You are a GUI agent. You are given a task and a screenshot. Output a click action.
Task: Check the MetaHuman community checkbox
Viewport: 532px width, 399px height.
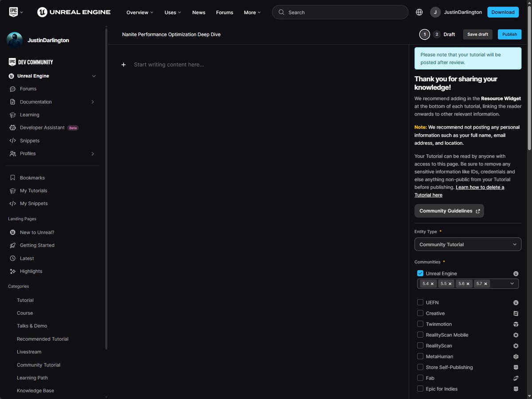pos(420,356)
